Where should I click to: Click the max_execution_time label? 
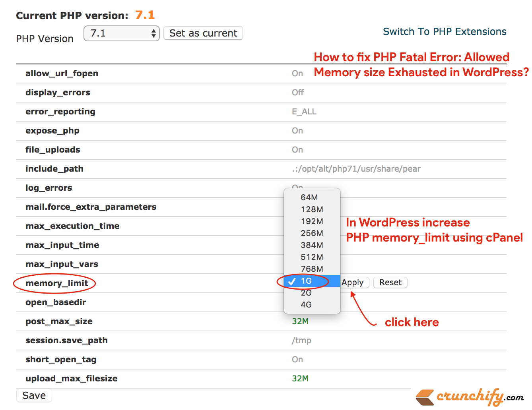point(72,226)
